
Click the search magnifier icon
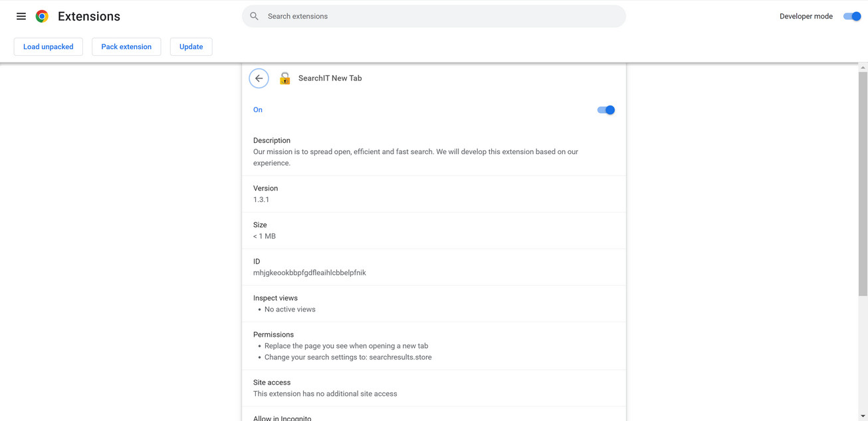[x=254, y=16]
